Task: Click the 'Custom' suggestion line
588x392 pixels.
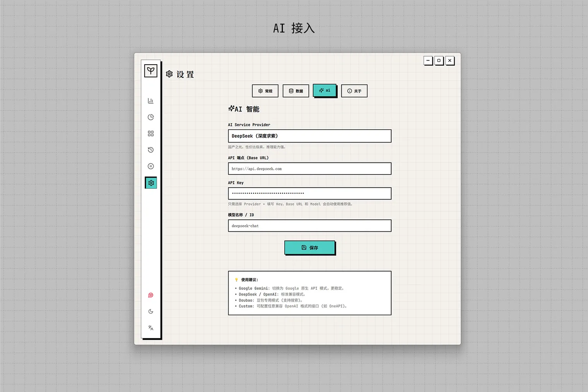Action: click(x=292, y=306)
